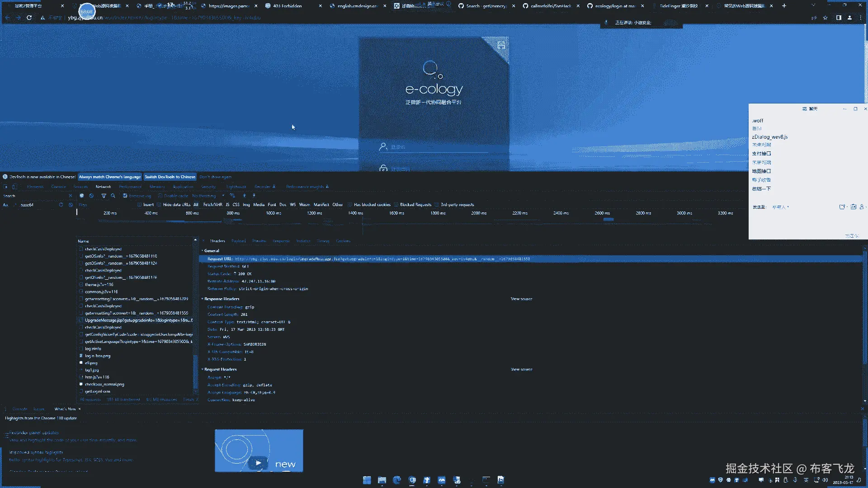Enable the Preserve log checkbox

click(125, 196)
